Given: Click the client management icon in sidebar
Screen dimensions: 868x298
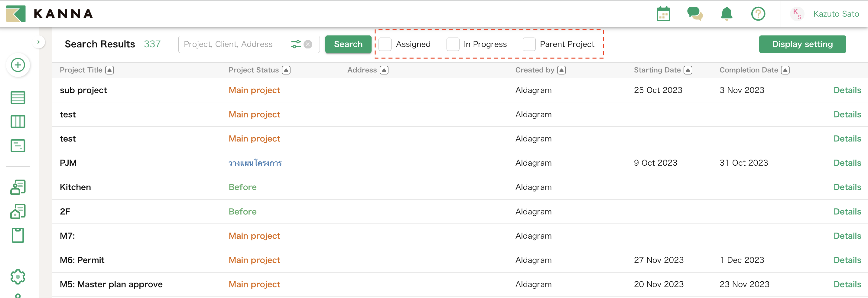Looking at the screenshot, I should pos(18,187).
